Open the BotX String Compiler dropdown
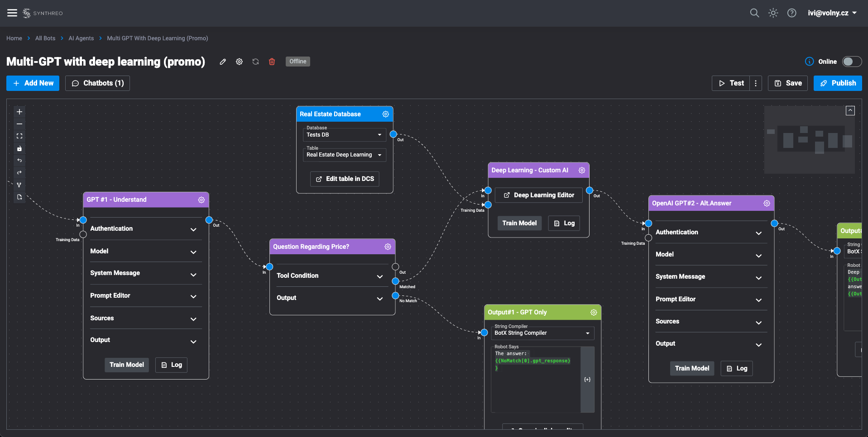 [x=542, y=333]
